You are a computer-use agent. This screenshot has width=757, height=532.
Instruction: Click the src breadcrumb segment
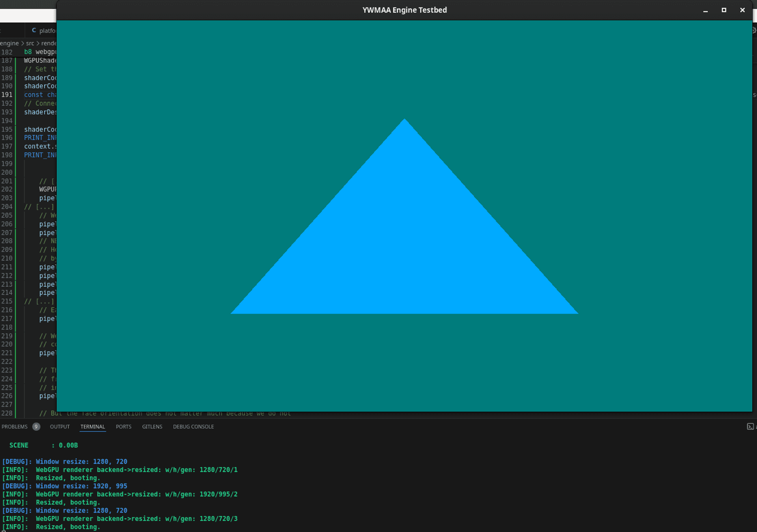click(x=30, y=43)
